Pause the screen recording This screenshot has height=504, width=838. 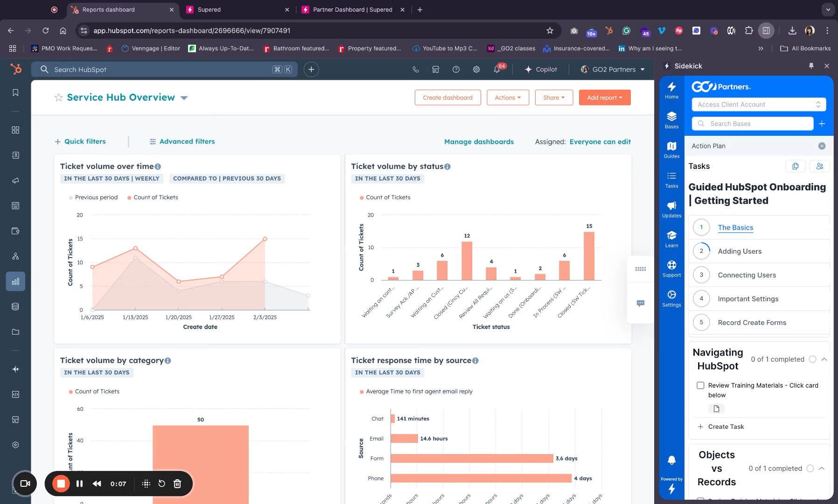[x=79, y=483]
